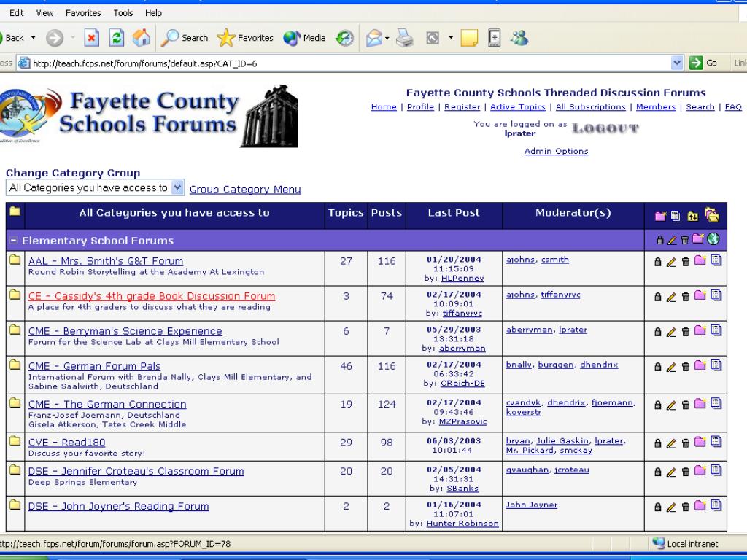This screenshot has height=560, width=747.
Task: Open the browser Search pane
Action: 185,38
